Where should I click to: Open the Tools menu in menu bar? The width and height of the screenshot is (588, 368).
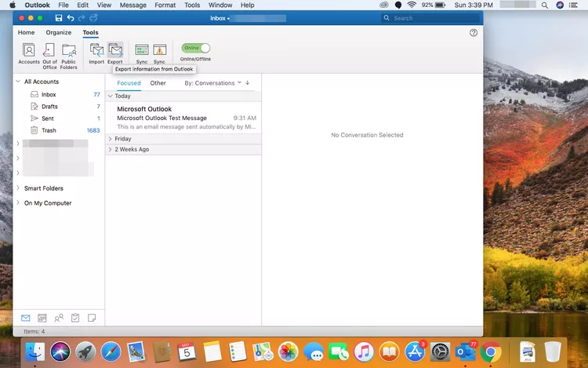point(192,5)
